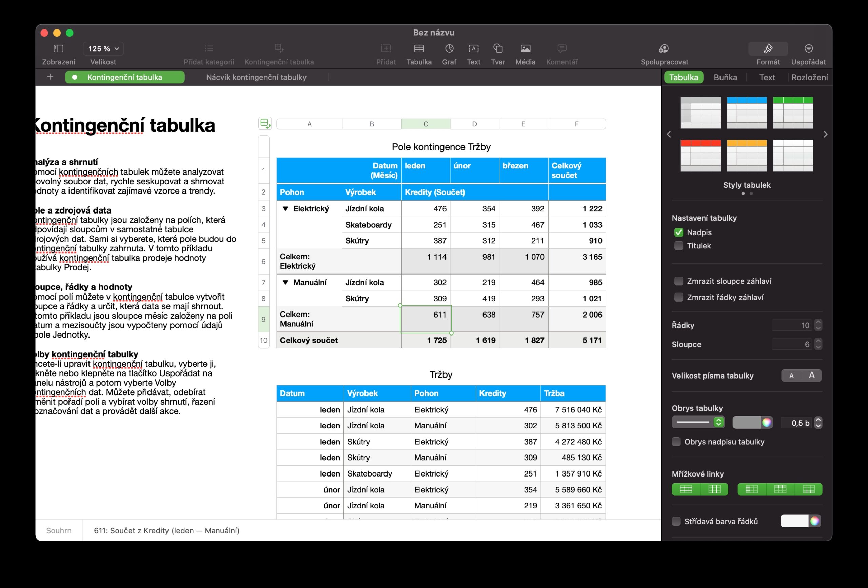Click the Graf chart icon in toolbar
This screenshot has width=868, height=588.
click(449, 48)
